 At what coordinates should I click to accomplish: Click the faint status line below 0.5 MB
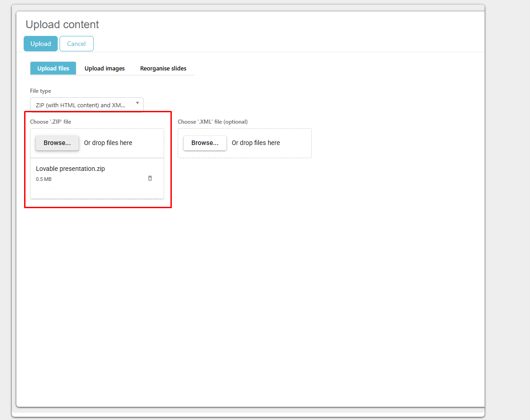click(x=65, y=188)
